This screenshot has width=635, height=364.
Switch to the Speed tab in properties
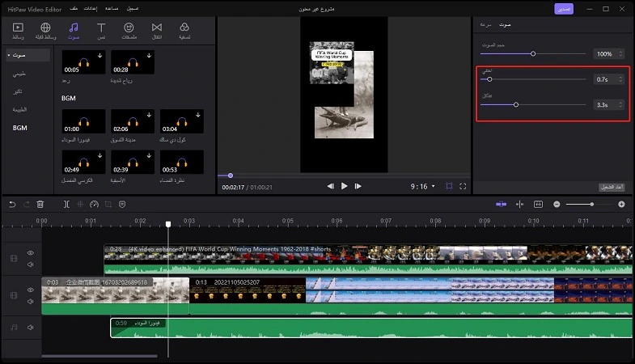coord(485,25)
